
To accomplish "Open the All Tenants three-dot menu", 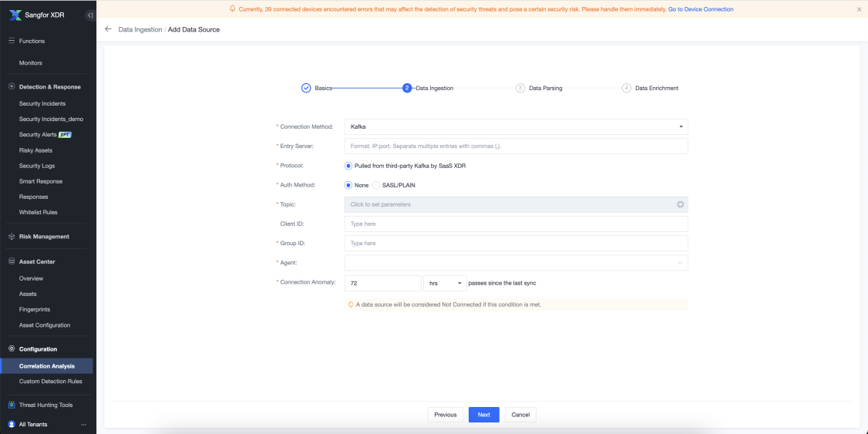I will 83,425.
